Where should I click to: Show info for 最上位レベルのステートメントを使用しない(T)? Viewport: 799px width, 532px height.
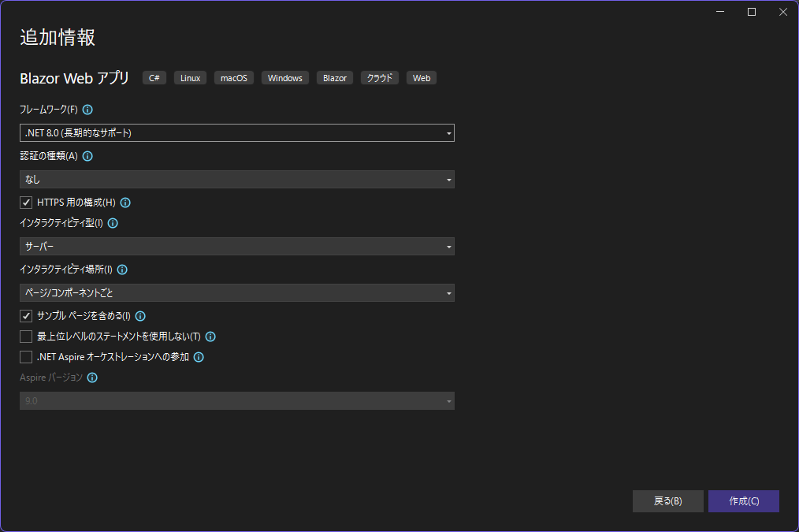point(210,337)
